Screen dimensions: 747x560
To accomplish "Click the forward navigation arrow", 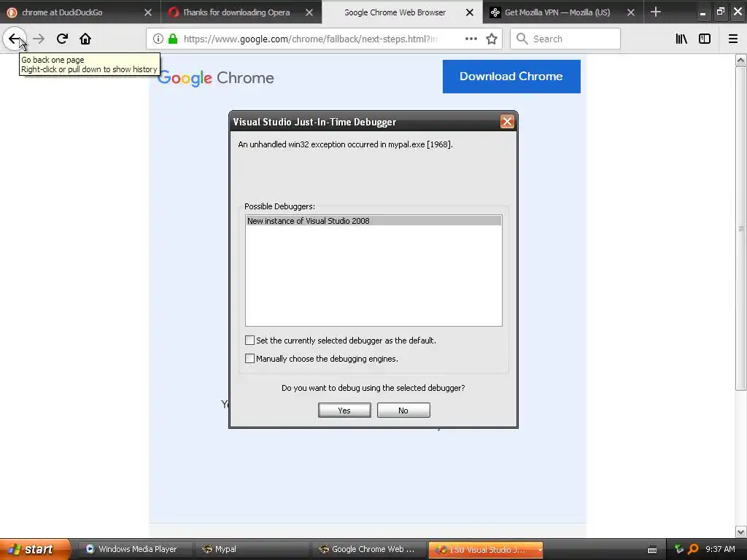I will (39, 39).
